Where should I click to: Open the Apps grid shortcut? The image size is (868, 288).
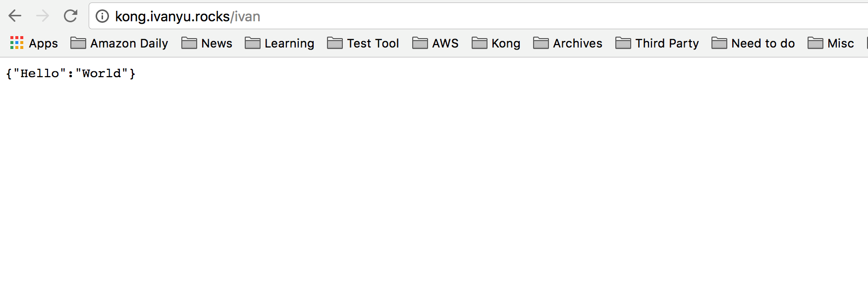click(17, 43)
